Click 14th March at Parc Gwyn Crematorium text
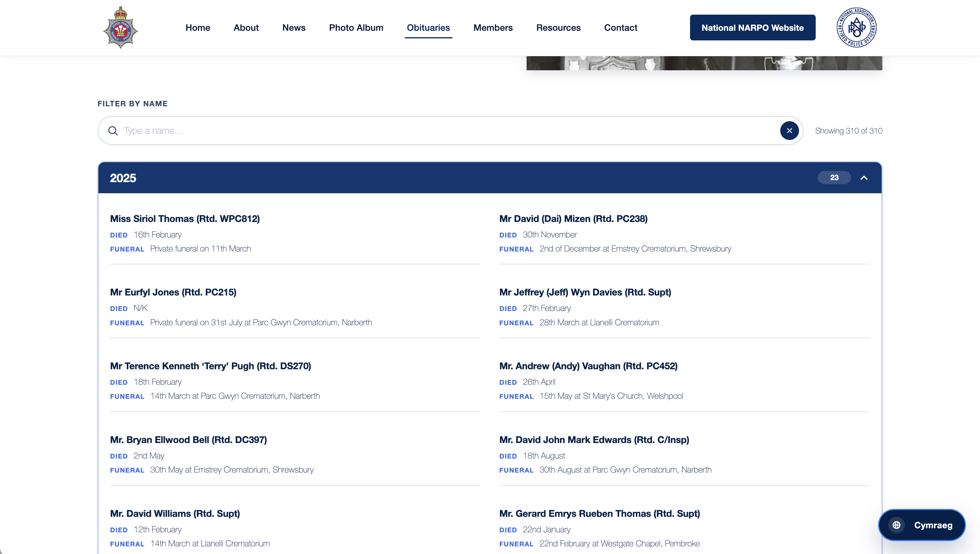The image size is (980, 554). click(235, 396)
